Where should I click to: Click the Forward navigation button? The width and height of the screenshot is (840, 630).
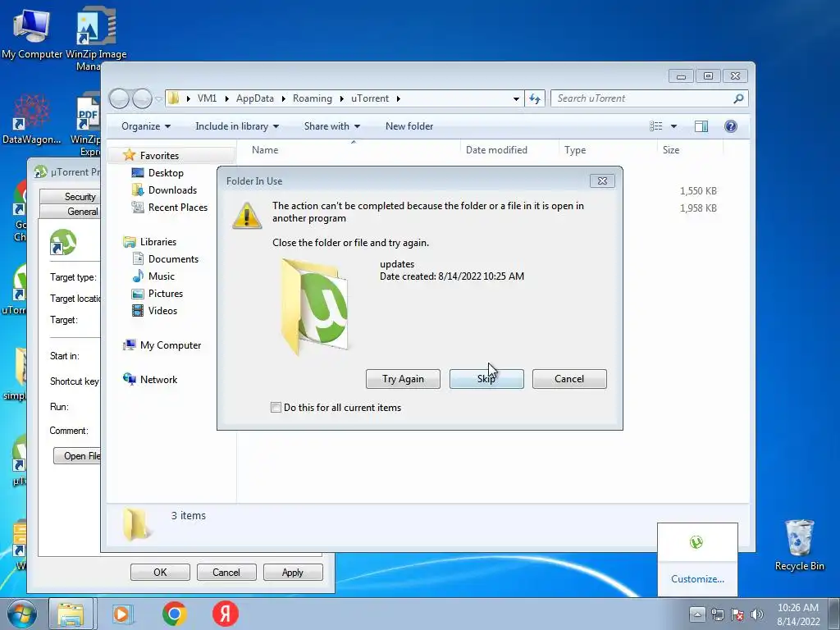click(x=142, y=98)
